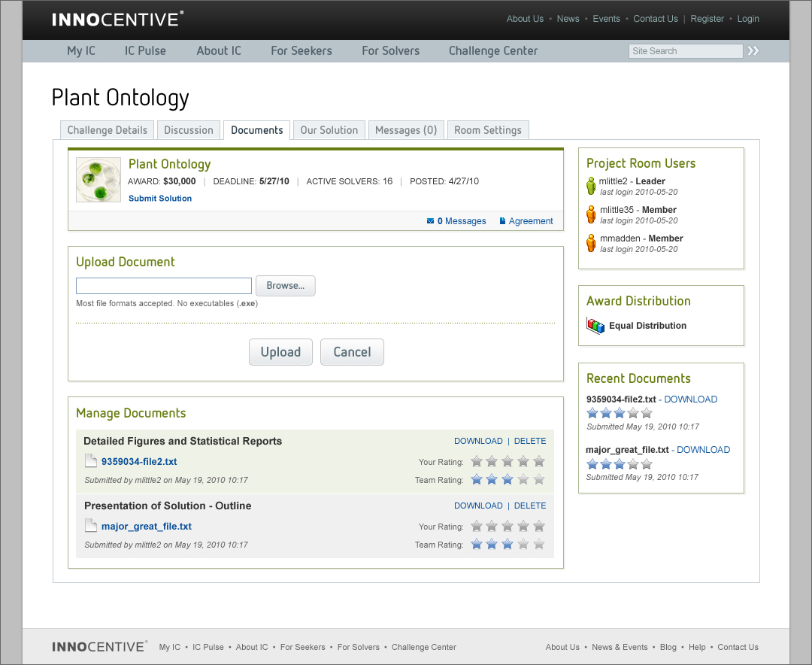Go to the Room Settings tab
Screen dimensions: 812x665
[x=488, y=130]
